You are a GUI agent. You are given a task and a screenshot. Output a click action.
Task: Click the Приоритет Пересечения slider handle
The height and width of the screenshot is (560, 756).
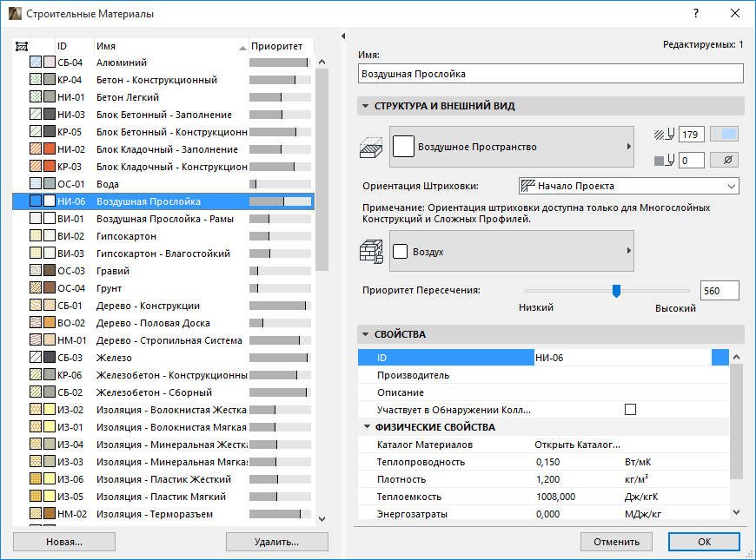[x=616, y=291]
